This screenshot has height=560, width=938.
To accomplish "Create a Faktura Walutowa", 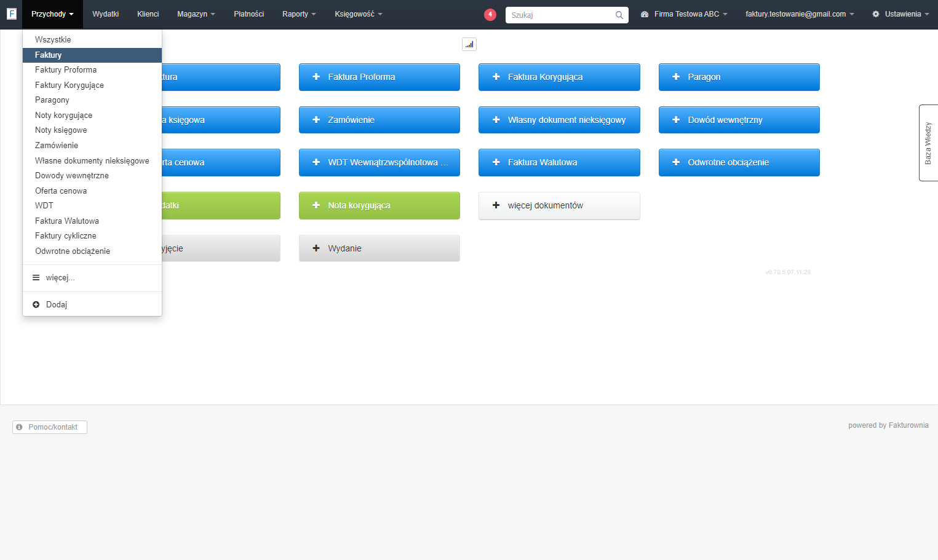I will [559, 162].
